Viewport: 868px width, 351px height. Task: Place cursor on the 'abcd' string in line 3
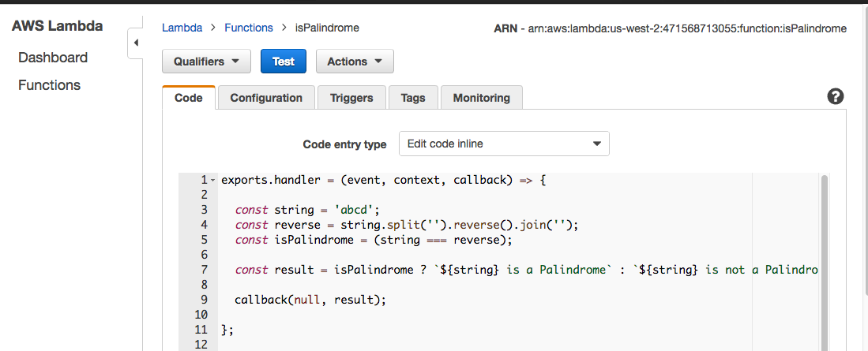point(357,210)
